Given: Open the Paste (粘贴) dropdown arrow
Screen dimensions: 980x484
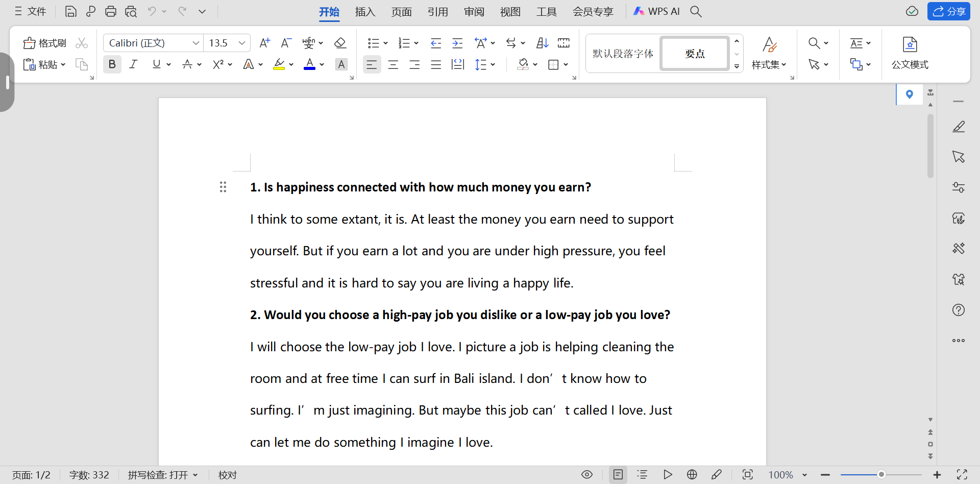Looking at the screenshot, I should click(x=63, y=65).
